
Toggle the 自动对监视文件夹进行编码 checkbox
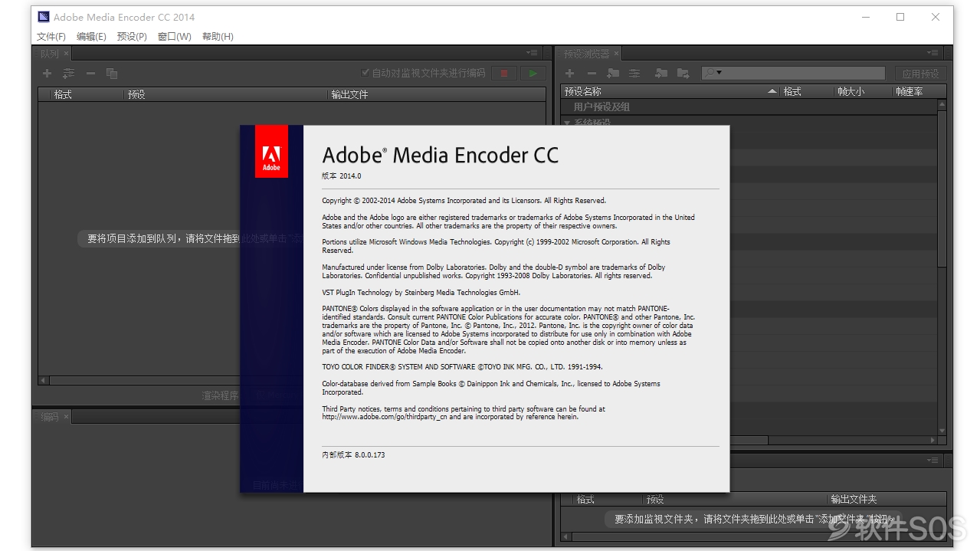(365, 73)
